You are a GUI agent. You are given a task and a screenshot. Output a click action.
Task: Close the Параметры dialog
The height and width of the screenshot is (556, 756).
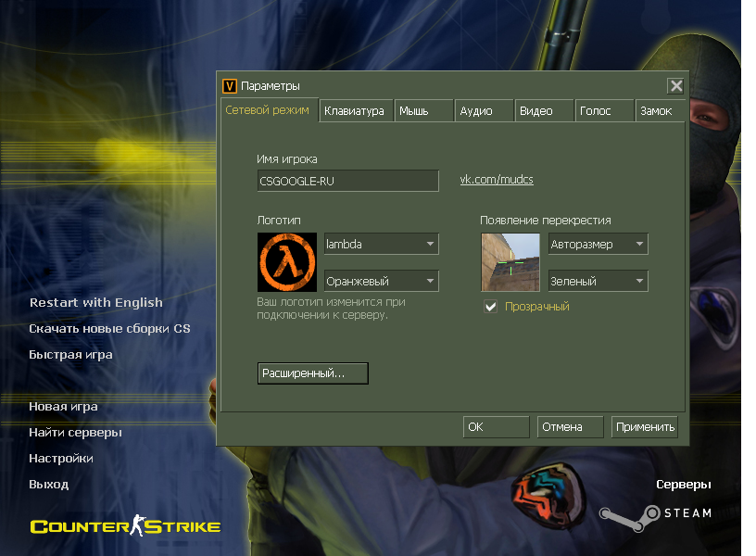click(676, 86)
